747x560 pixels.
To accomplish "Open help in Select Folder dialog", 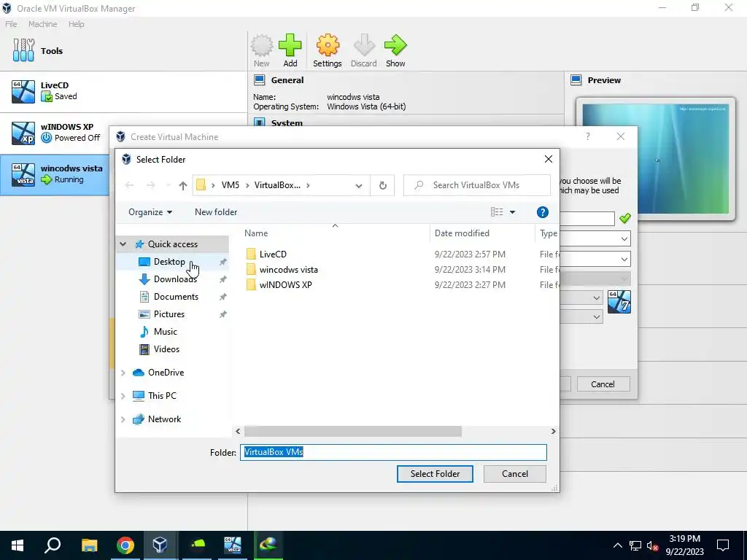I will [542, 212].
